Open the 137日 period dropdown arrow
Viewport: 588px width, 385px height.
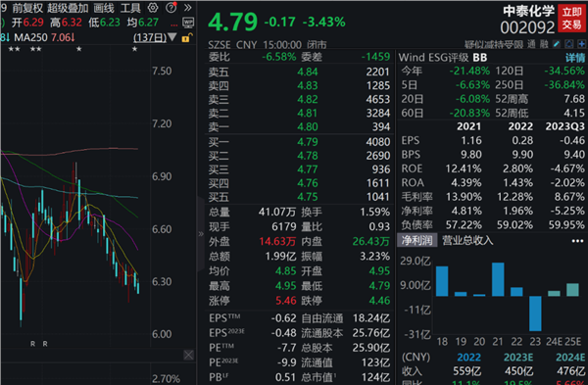(x=172, y=37)
